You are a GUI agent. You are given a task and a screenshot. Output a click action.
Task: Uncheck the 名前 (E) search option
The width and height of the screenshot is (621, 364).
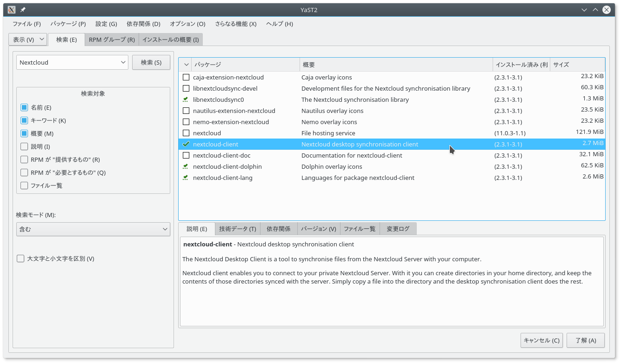tap(24, 107)
